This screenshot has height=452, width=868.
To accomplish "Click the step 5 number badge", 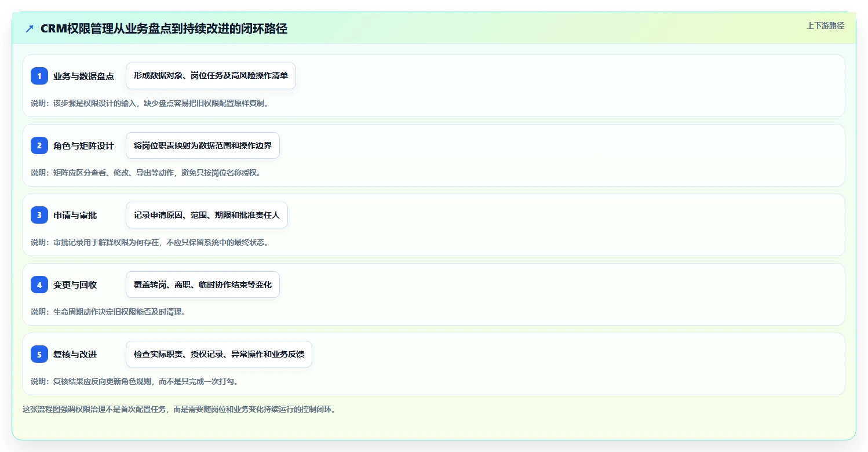I will coord(39,354).
